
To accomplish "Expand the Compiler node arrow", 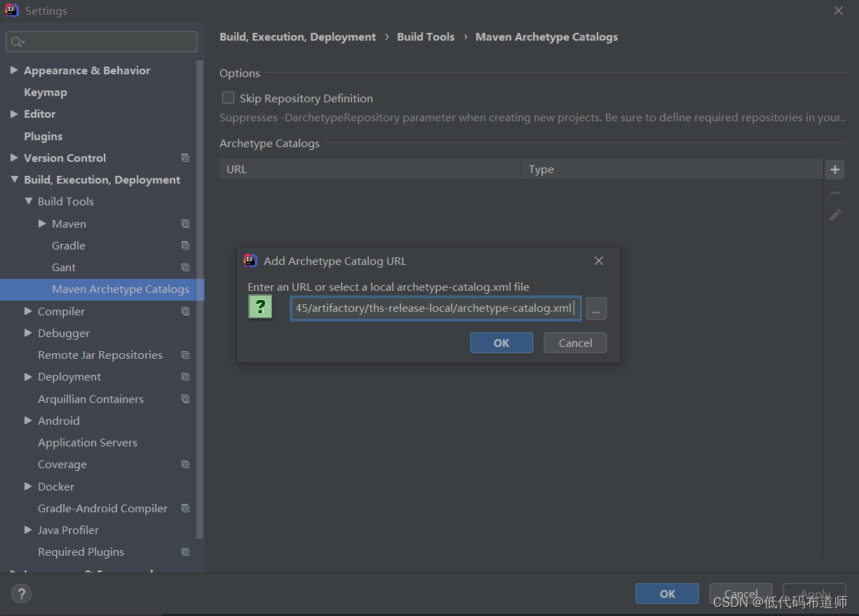I will click(x=28, y=311).
